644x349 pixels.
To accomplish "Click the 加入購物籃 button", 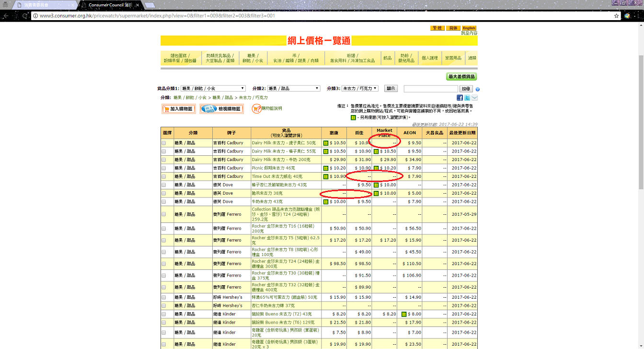I will [x=179, y=109].
